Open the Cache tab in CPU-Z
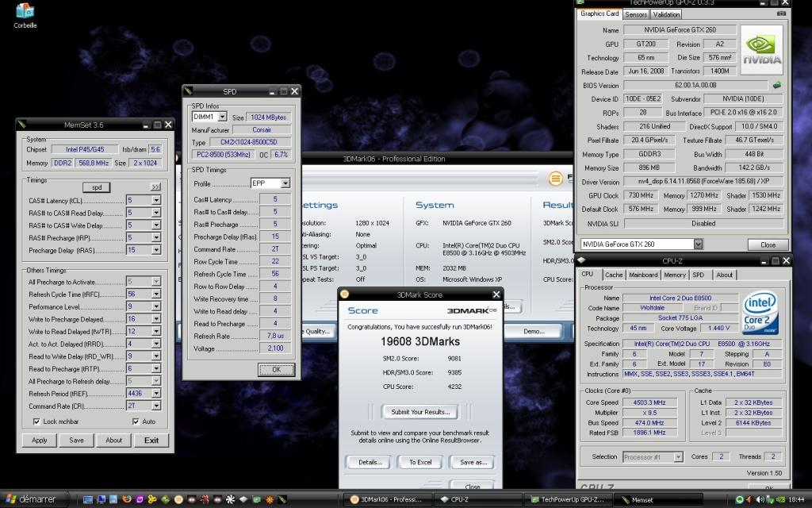This screenshot has width=812, height=508. 613,275
